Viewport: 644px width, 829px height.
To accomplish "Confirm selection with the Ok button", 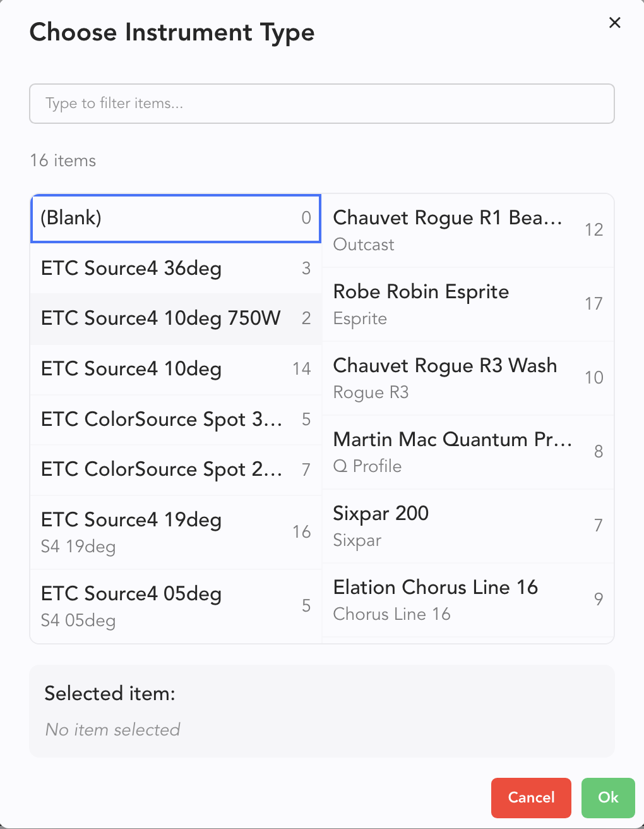I will click(607, 797).
